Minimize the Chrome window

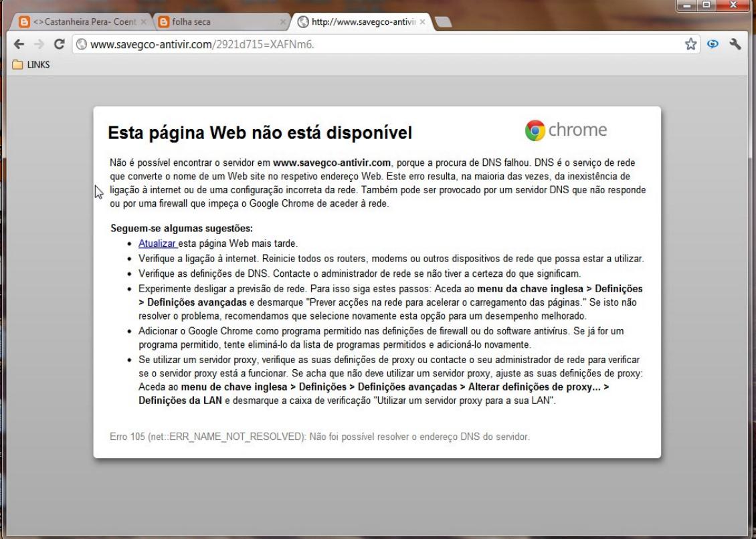(686, 5)
